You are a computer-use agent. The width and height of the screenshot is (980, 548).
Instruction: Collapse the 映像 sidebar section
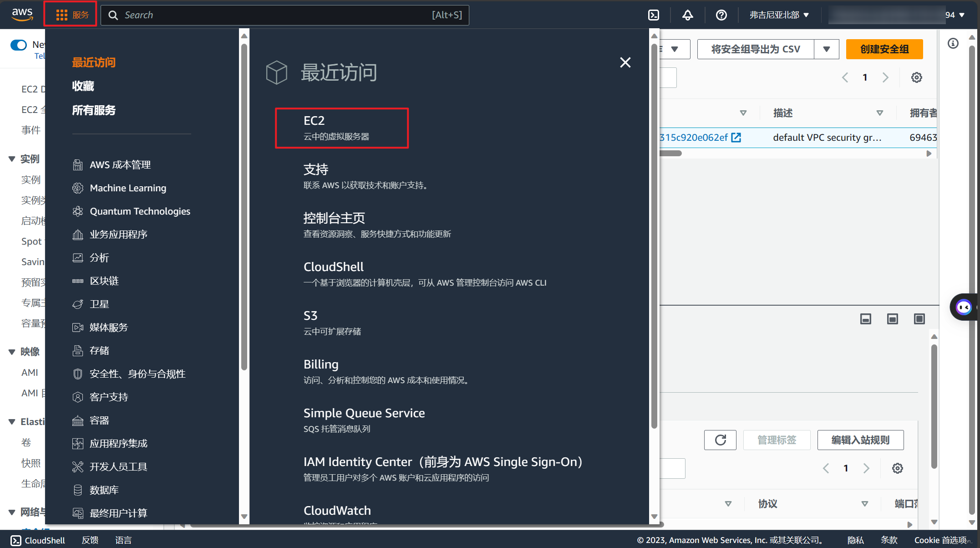point(12,352)
